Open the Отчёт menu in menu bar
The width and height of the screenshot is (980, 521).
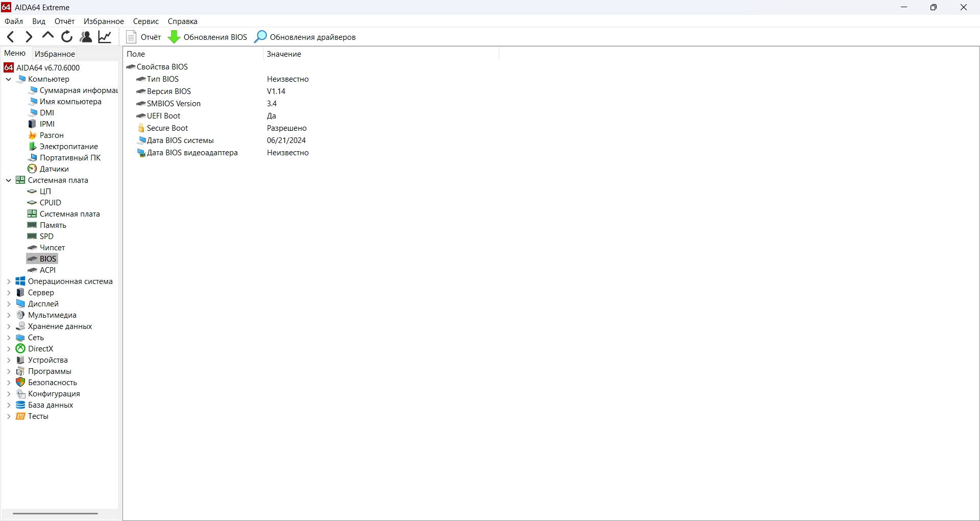65,21
